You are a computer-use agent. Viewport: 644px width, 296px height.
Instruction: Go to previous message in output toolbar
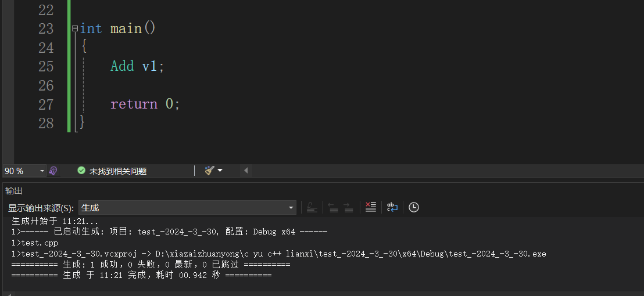333,207
